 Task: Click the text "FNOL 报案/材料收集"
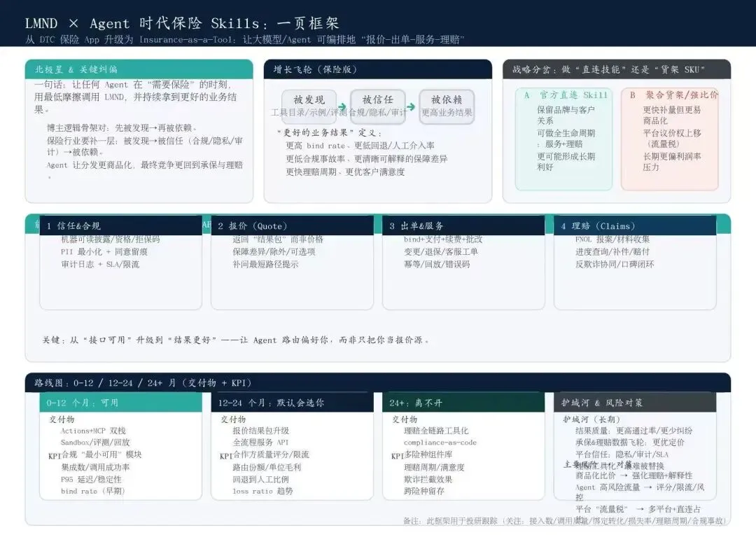coord(612,239)
